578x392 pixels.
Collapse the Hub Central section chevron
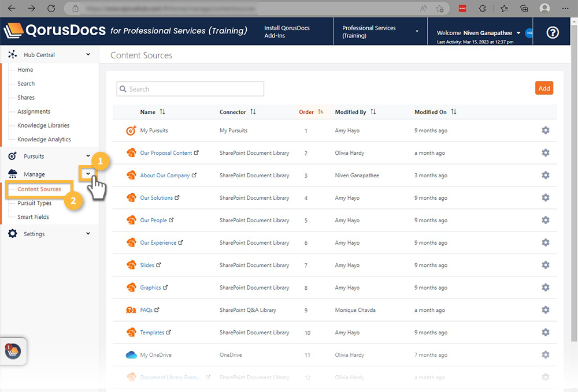[88, 54]
